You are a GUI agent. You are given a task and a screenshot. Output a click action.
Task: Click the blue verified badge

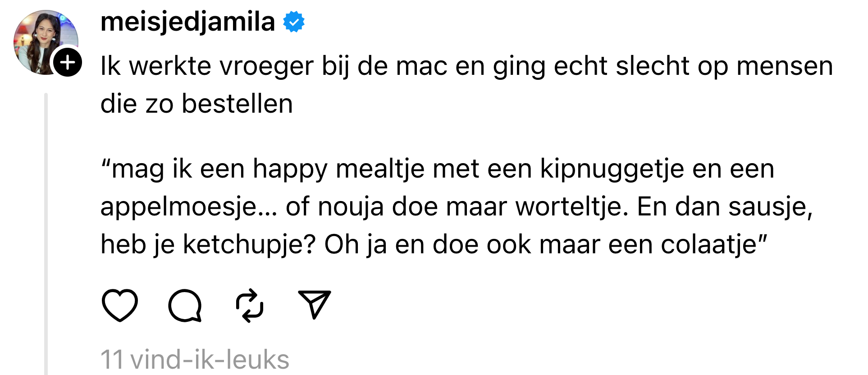click(294, 23)
